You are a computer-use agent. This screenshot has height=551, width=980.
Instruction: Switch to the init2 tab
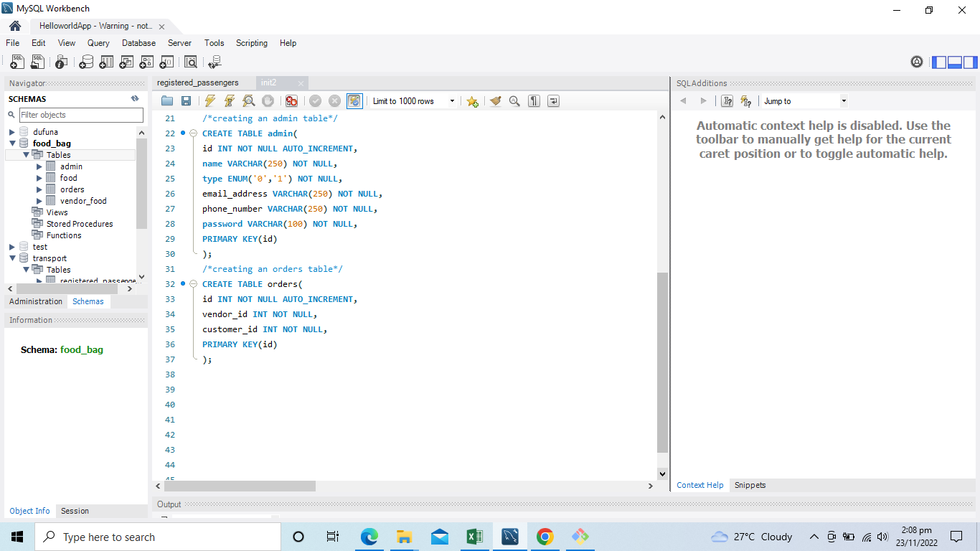pos(268,83)
